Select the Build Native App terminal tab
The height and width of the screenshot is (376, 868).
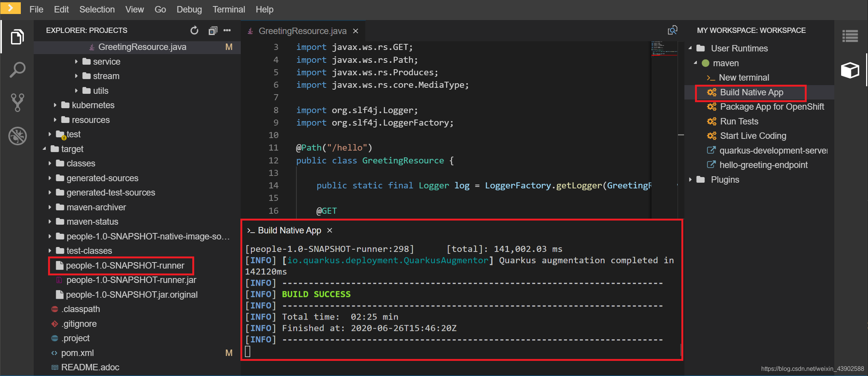289,230
